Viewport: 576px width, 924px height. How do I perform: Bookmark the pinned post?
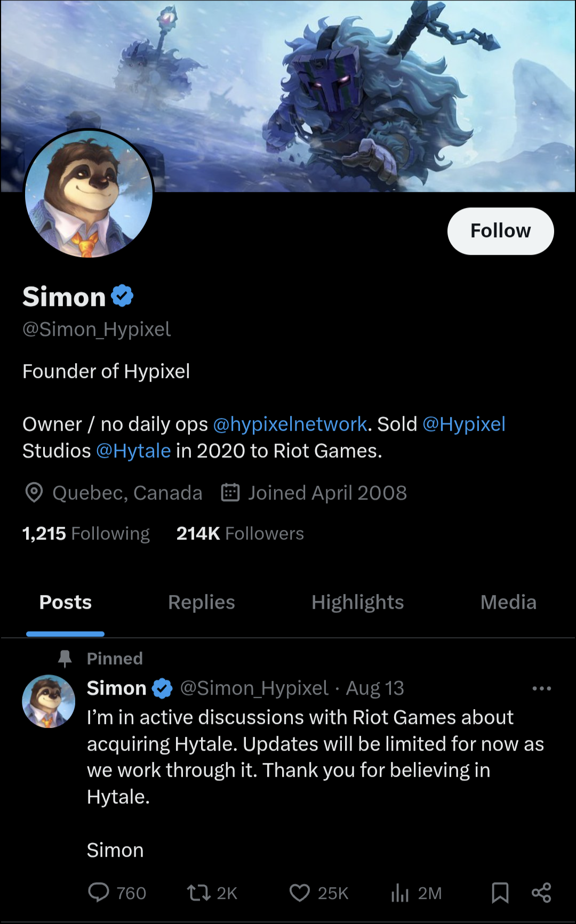[500, 892]
